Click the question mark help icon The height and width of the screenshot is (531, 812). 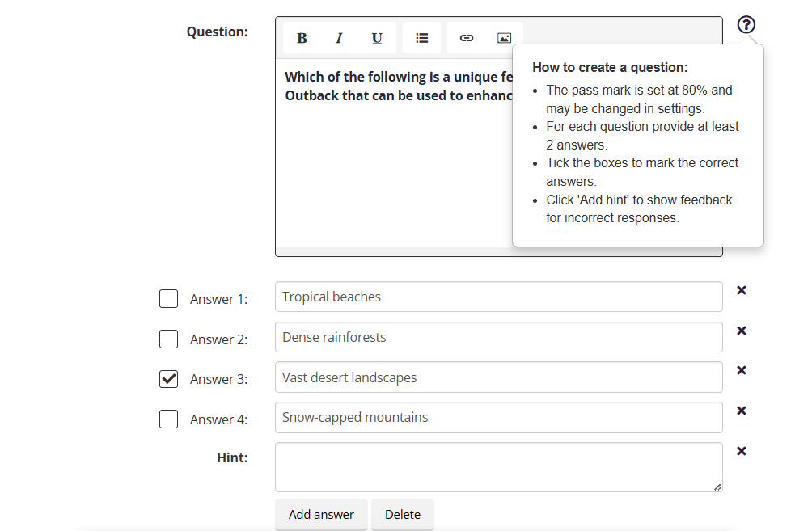point(746,25)
